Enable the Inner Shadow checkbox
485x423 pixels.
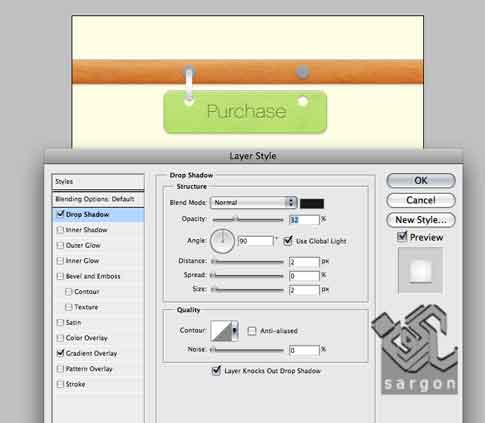pos(60,230)
